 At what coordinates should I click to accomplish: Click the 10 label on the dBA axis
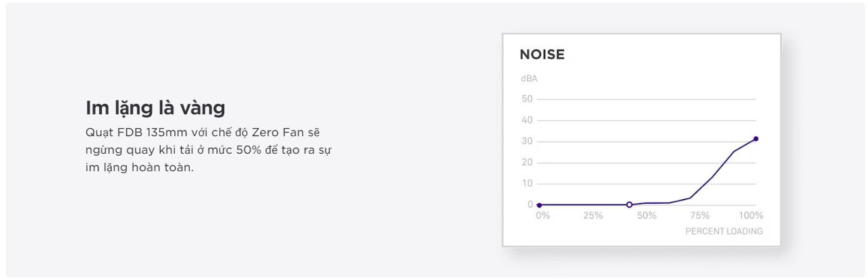527,184
